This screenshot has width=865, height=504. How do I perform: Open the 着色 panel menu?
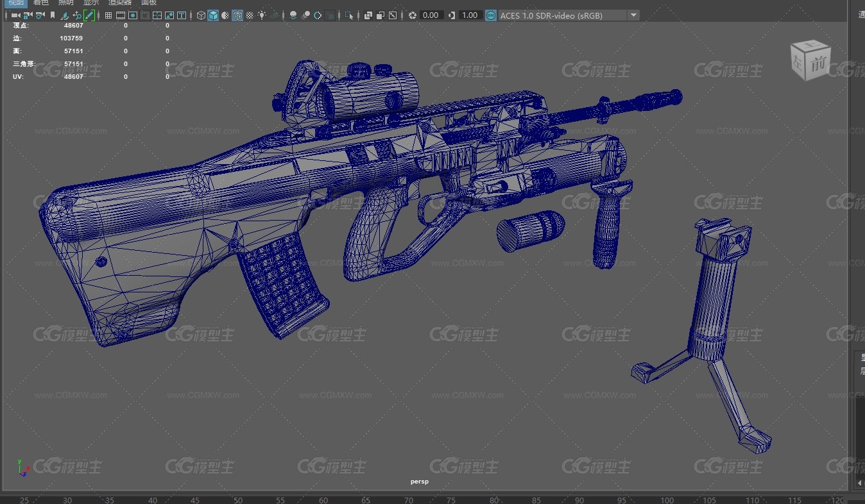41,3
